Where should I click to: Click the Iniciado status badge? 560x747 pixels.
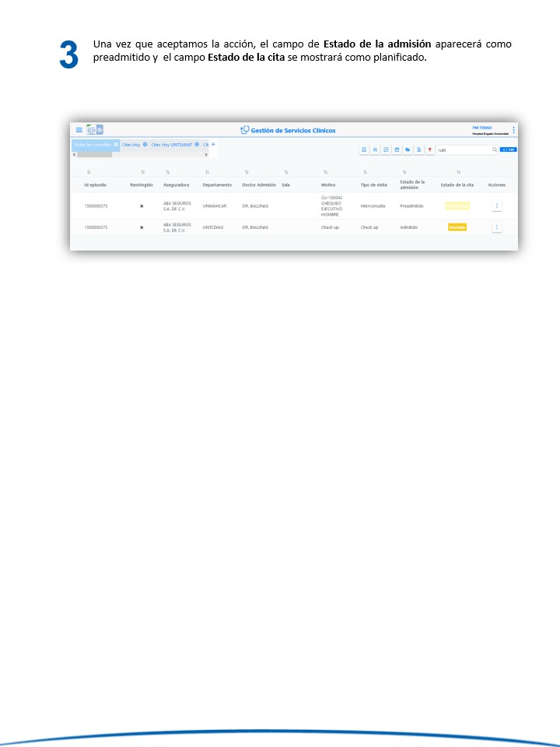point(457,227)
